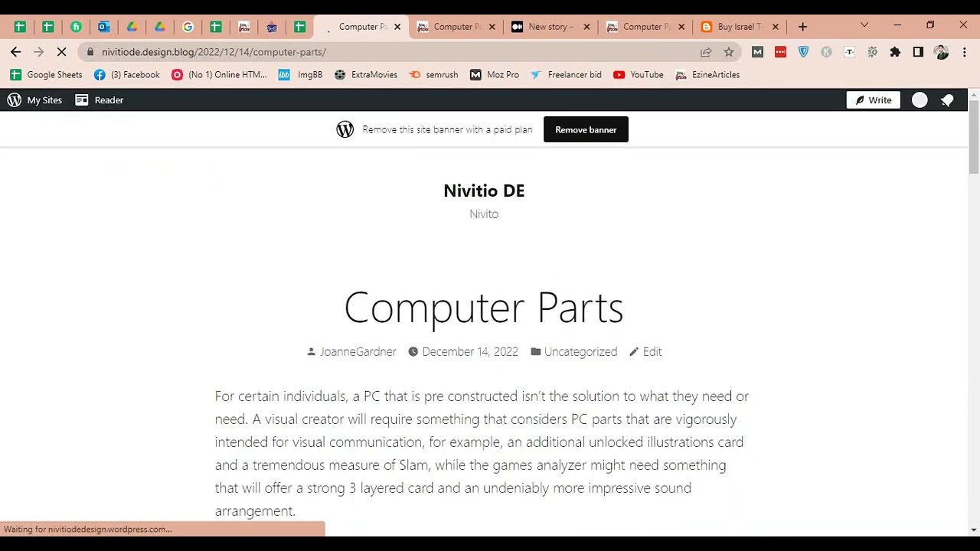Open the December 14, 2022 date link

point(470,352)
